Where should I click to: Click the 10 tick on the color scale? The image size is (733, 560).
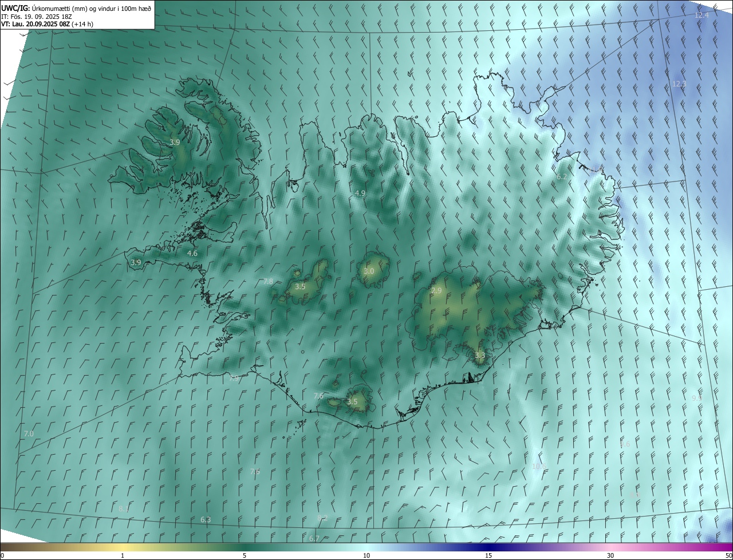366,555
